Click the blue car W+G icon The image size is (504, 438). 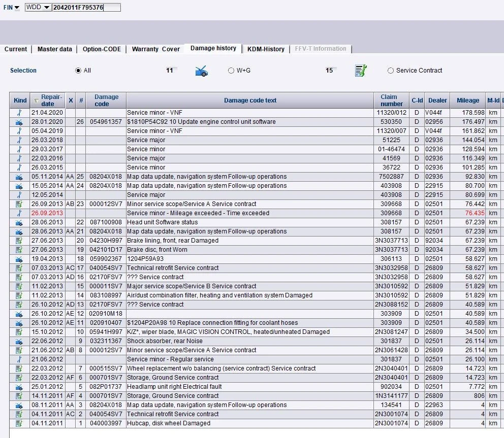click(x=202, y=71)
